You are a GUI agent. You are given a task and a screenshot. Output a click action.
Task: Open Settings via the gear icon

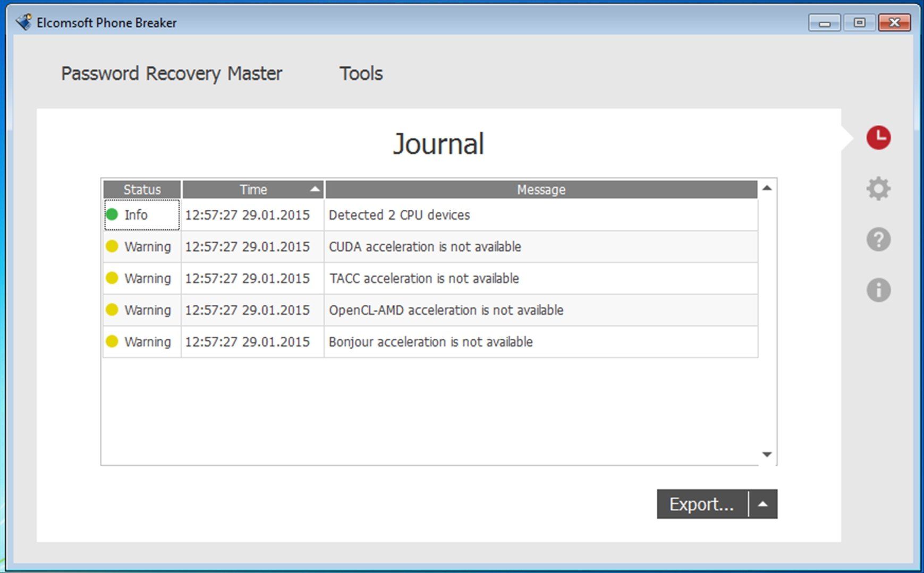point(878,189)
